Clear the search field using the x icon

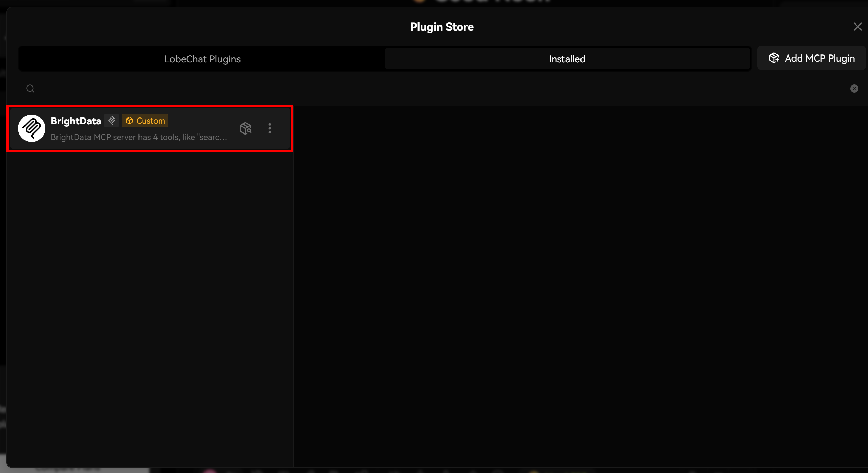(x=854, y=89)
